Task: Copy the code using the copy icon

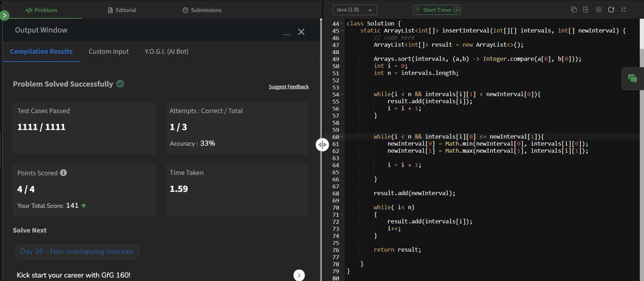Action: (574, 10)
